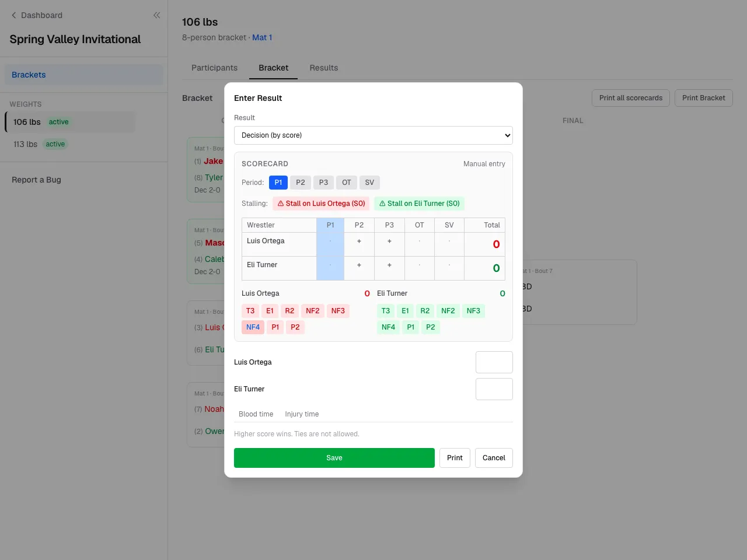Viewport: 747px width, 560px height.
Task: Switch to the Participants tab
Action: pos(215,68)
